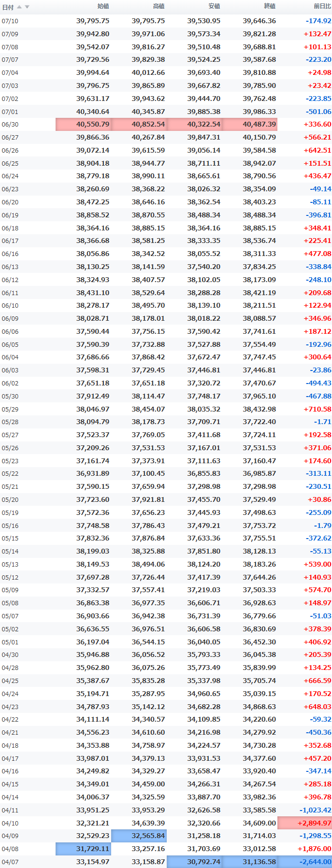Select highlighted closing value 40,487.39 on 06/30
The image size is (332, 868).
[x=250, y=124]
